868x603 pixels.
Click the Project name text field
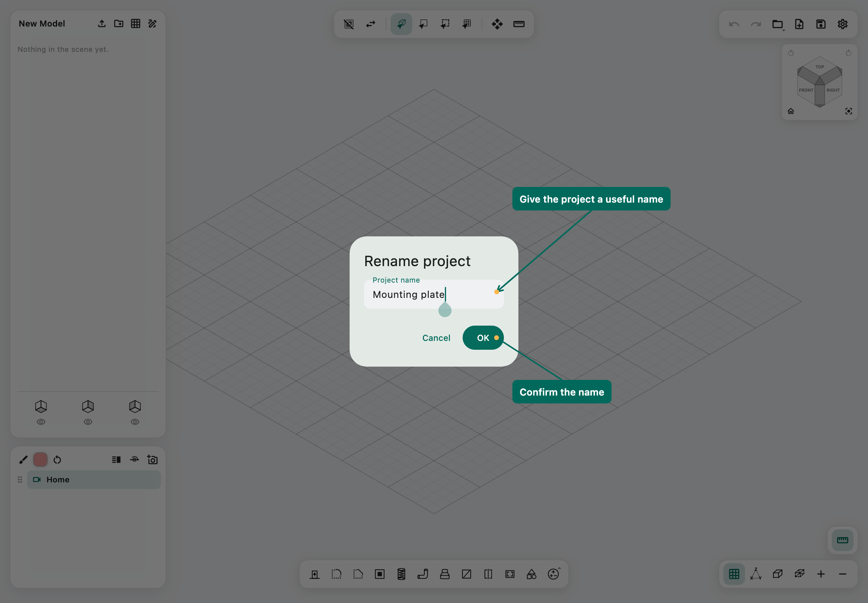(434, 294)
